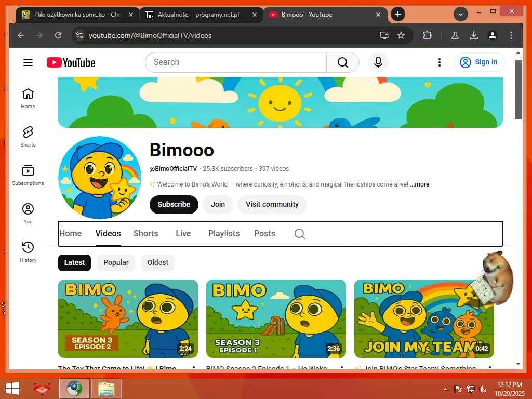The width and height of the screenshot is (532, 399).
Task: Click the page vertical scrollbar thumb
Action: pos(518,90)
